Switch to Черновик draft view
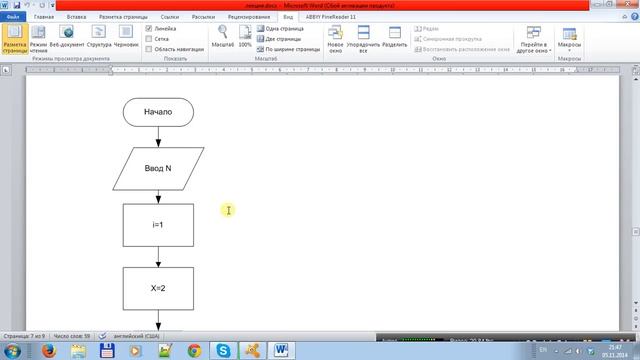Screen dimensions: 640x360 click(x=126, y=37)
